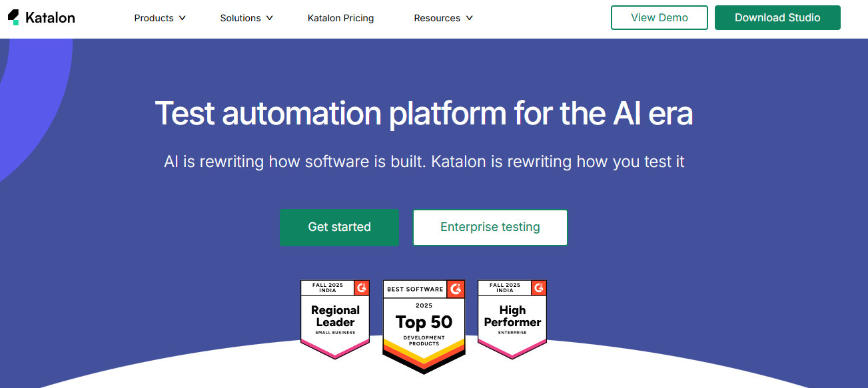Click the Katalon wordmark text
The image size is (868, 388).
[x=50, y=18]
